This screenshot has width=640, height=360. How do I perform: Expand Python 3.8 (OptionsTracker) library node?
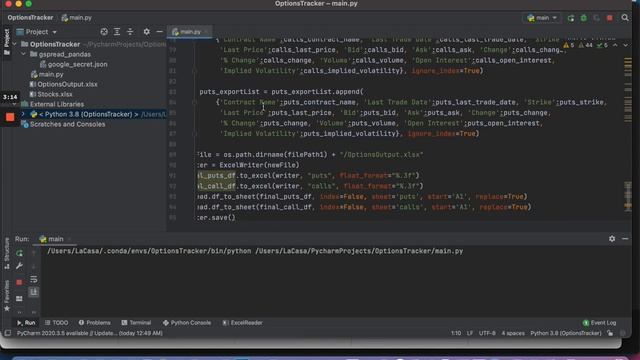[23, 114]
